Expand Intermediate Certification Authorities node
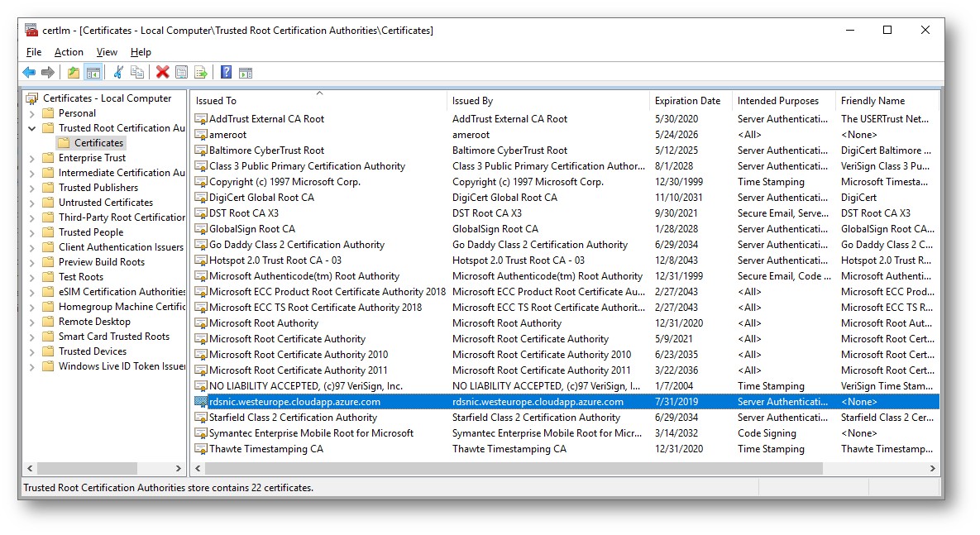Screen dimensions: 980x535 [x=32, y=173]
